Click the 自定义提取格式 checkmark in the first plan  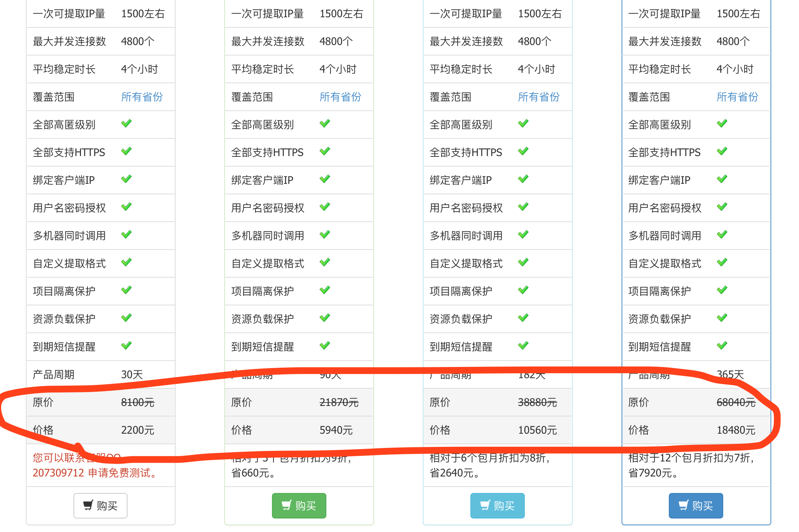coord(126,262)
